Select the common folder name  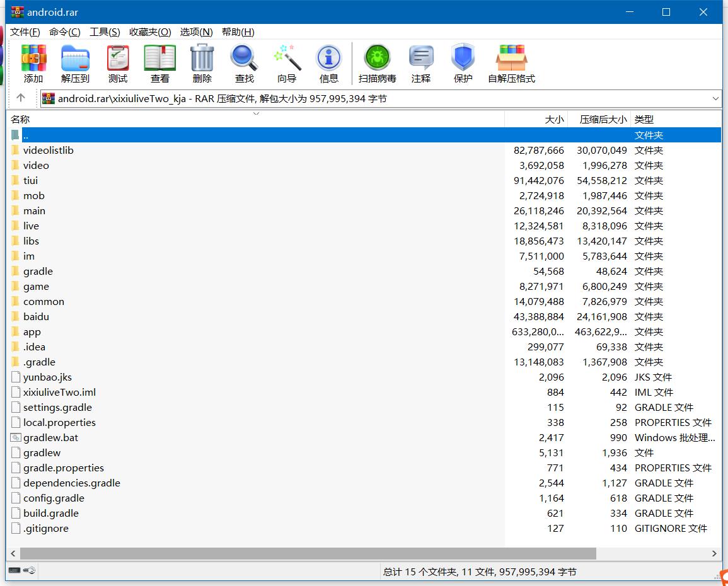(x=43, y=302)
